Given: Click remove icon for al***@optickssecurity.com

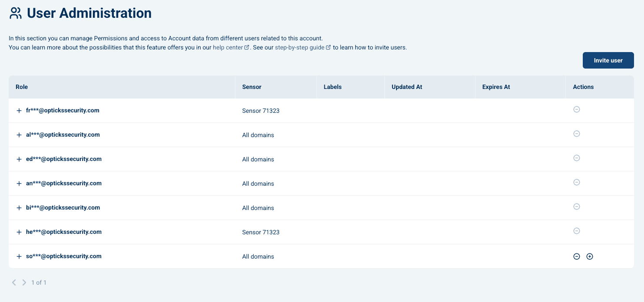Looking at the screenshot, I should 577,134.
